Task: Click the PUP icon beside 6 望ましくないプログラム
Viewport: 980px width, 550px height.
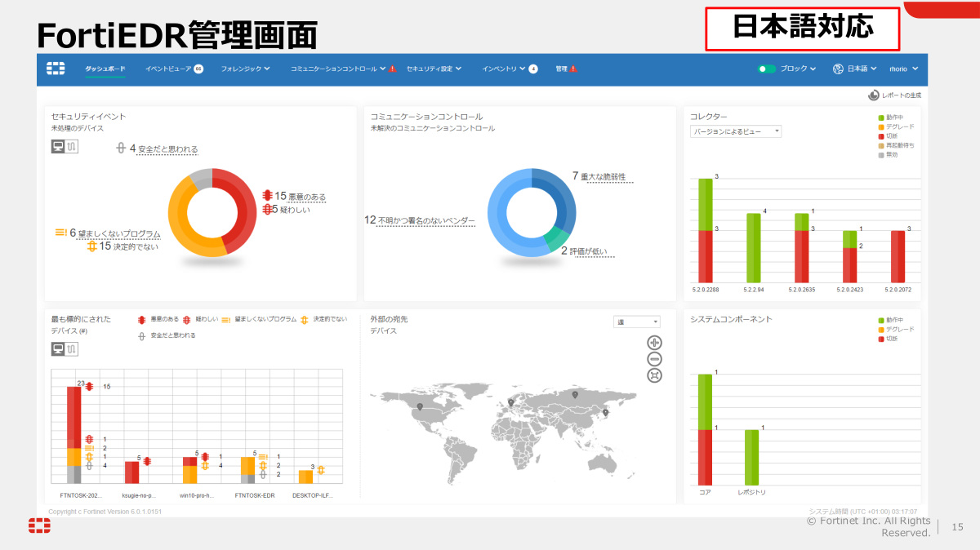Action: point(60,233)
